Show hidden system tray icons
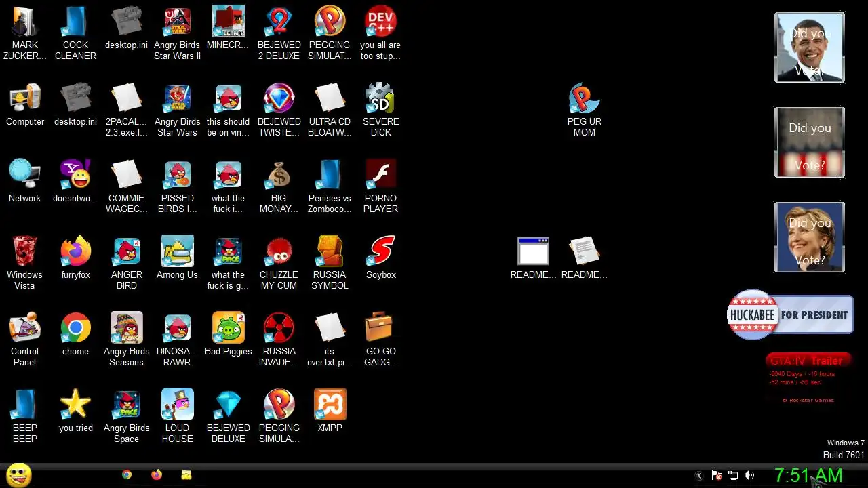 click(x=700, y=476)
